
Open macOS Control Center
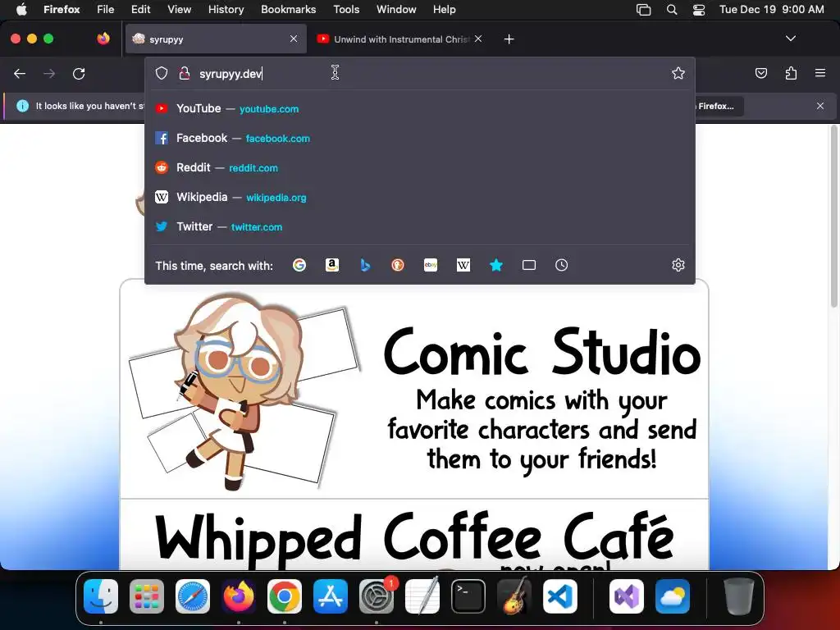(699, 10)
